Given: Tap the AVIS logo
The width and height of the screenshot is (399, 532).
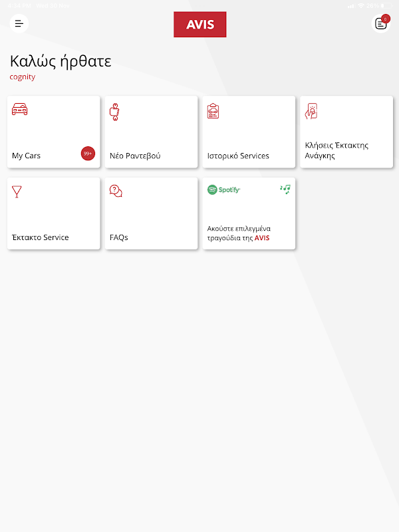Looking at the screenshot, I should coord(200,25).
